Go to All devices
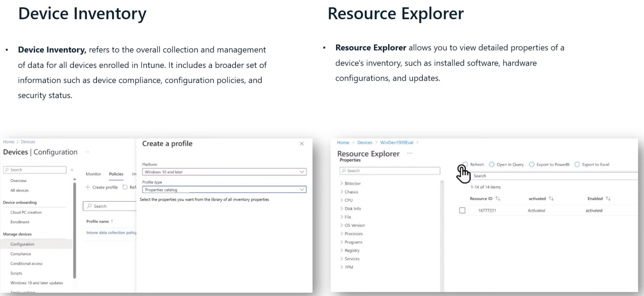 (x=20, y=190)
